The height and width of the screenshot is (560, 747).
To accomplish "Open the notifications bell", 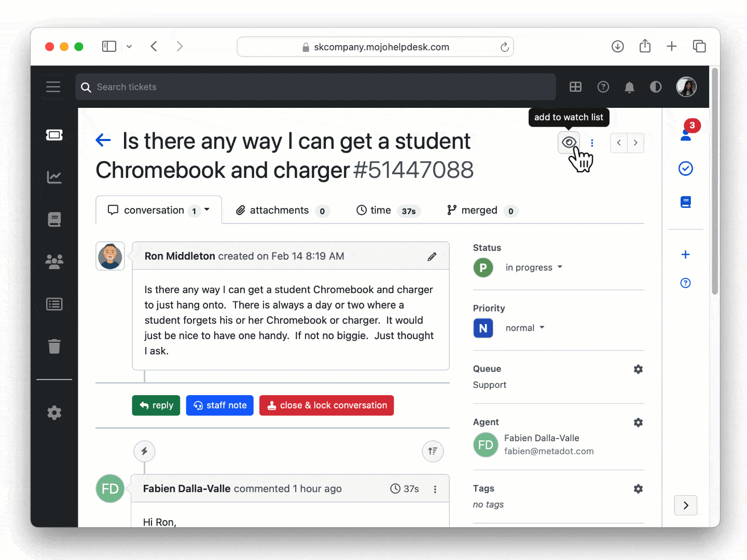I will (629, 87).
